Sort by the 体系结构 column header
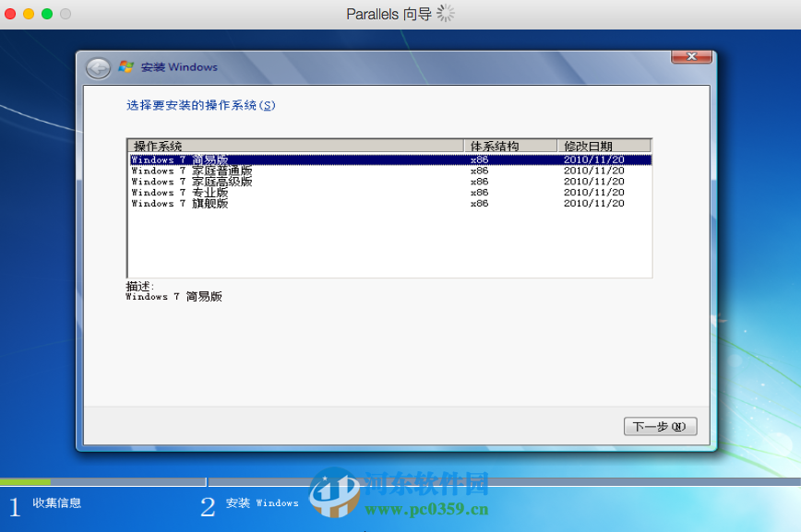This screenshot has width=801, height=532. (x=492, y=145)
